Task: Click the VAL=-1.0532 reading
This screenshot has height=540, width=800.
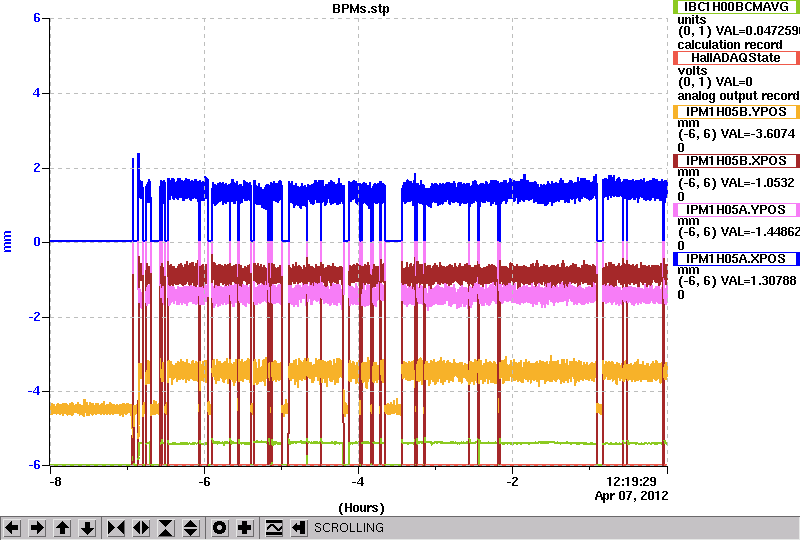Action: tap(756, 183)
